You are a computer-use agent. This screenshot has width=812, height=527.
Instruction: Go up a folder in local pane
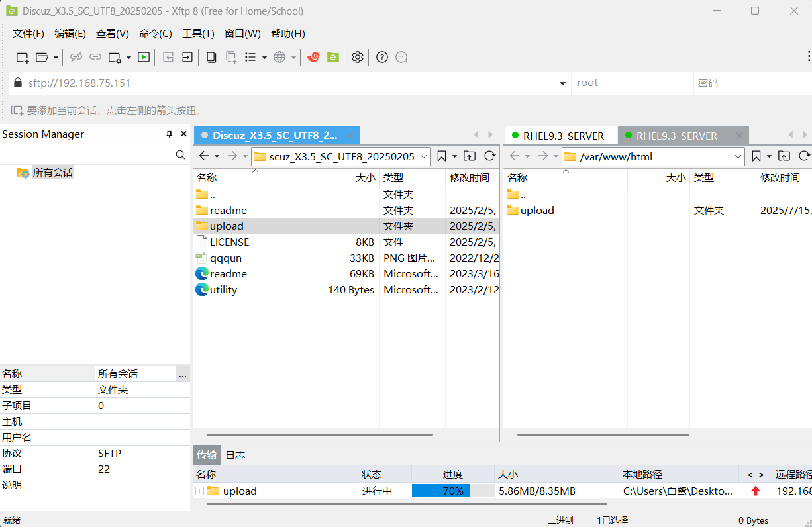470,156
